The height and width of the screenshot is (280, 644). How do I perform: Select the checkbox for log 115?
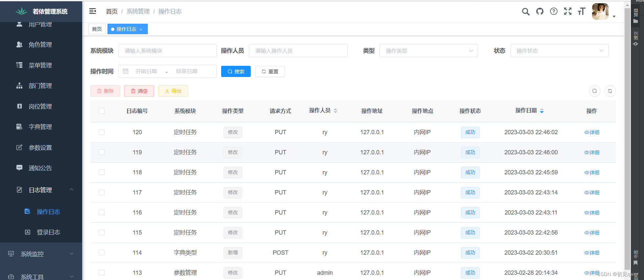point(102,233)
